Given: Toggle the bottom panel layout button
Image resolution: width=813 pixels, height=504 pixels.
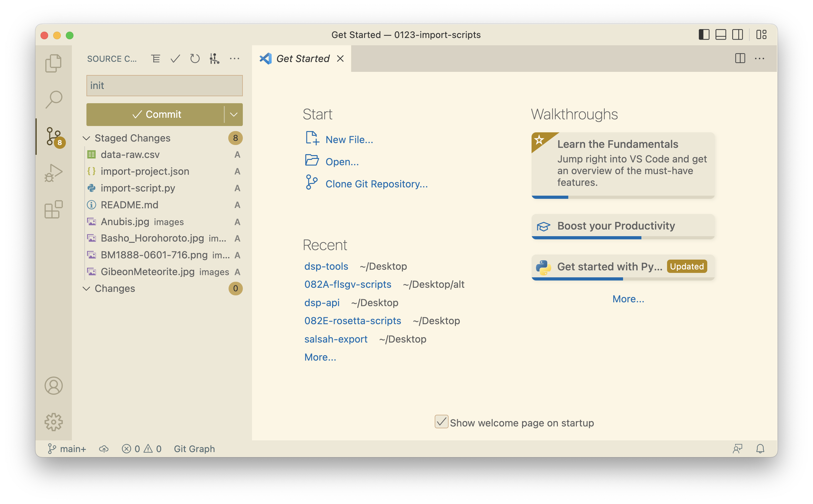Looking at the screenshot, I should 721,35.
